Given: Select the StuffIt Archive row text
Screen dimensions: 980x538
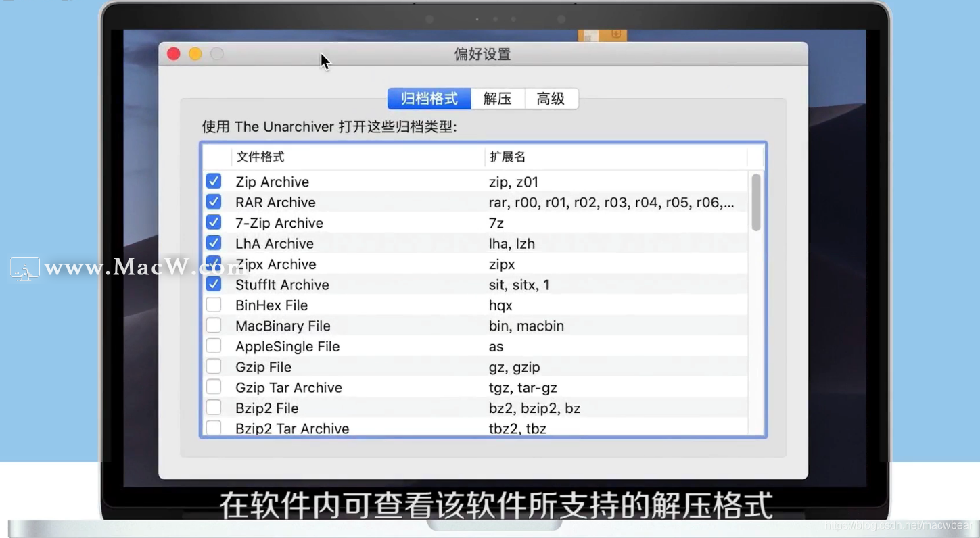Looking at the screenshot, I should tap(282, 285).
